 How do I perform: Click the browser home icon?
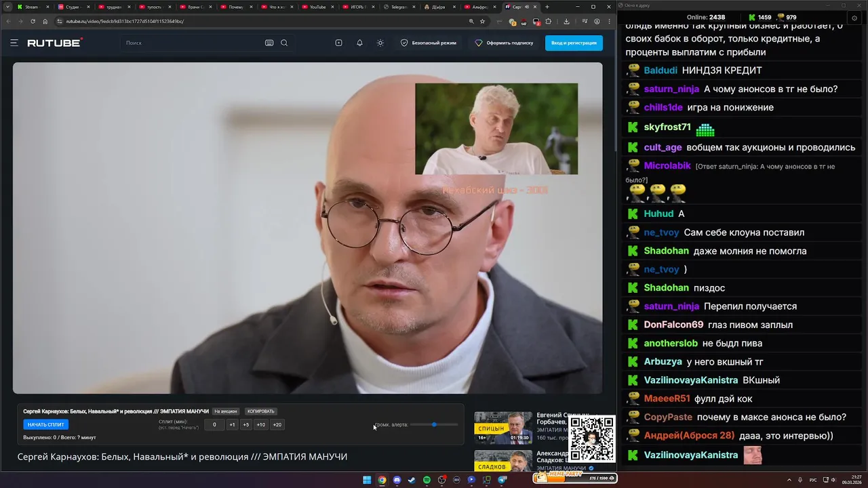pyautogui.click(x=45, y=21)
